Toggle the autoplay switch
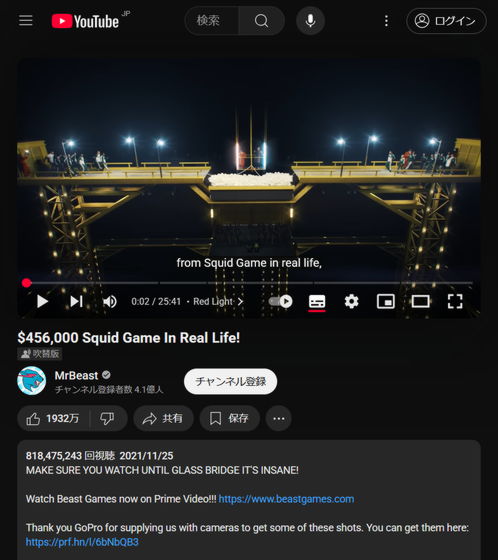 pos(281,301)
